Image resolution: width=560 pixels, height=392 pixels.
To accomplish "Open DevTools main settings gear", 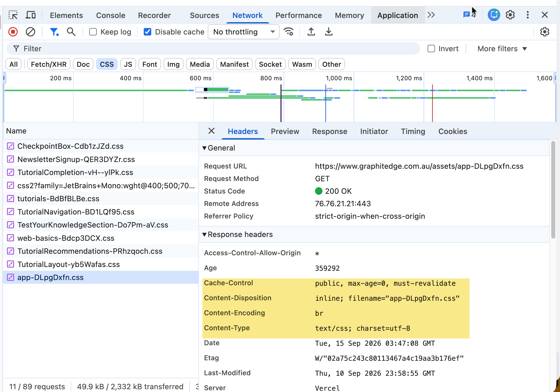I will pyautogui.click(x=510, y=15).
